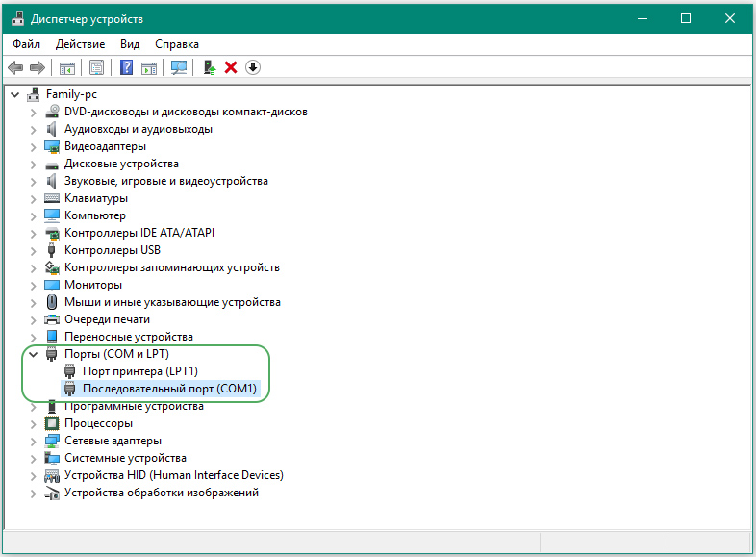Select Сетевые адаптеры label
The width and height of the screenshot is (756, 557).
coord(113,441)
